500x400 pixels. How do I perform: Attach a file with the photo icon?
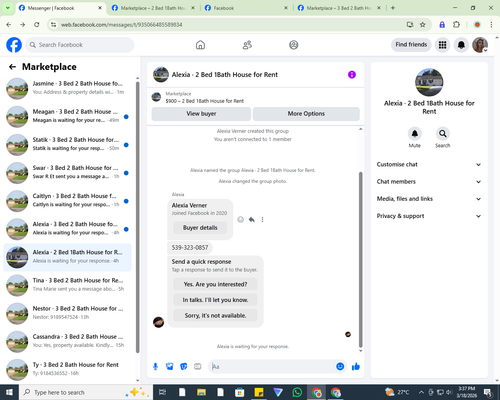tap(170, 367)
